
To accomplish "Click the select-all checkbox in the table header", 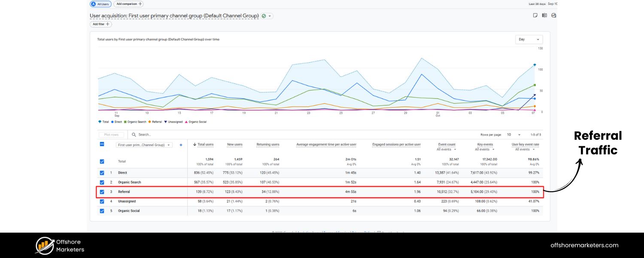I will point(102,144).
